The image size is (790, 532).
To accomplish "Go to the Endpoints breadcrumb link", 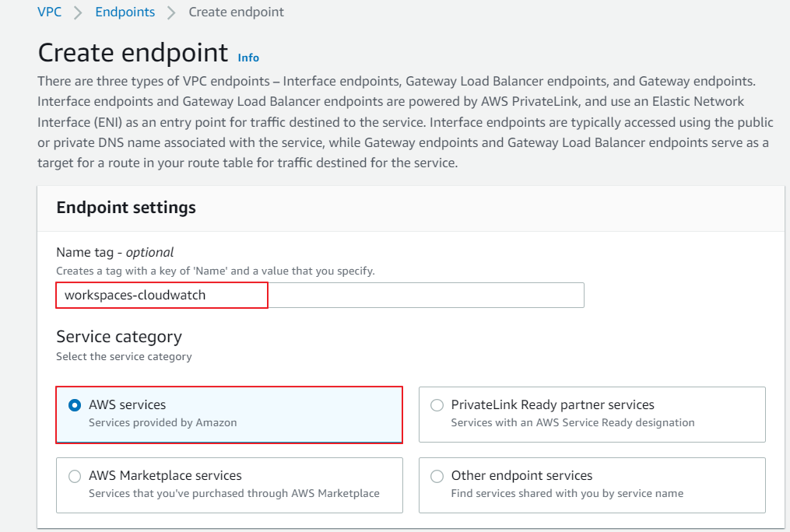I will point(125,12).
